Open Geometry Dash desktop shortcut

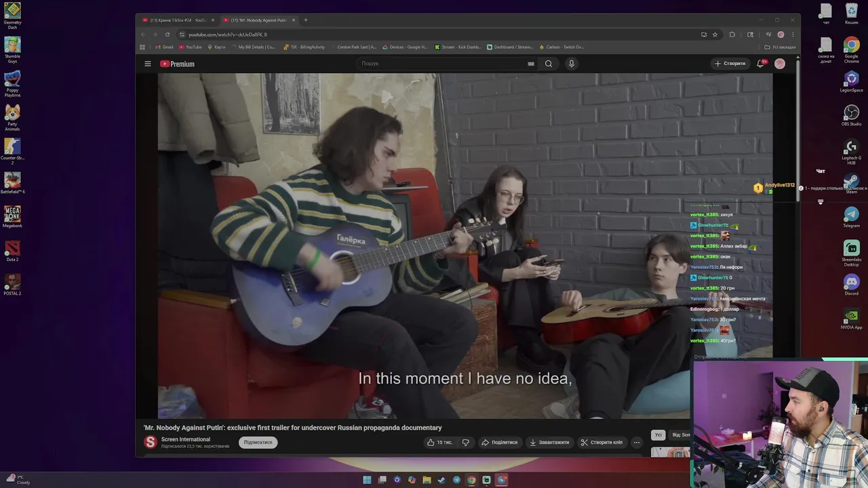click(x=12, y=16)
